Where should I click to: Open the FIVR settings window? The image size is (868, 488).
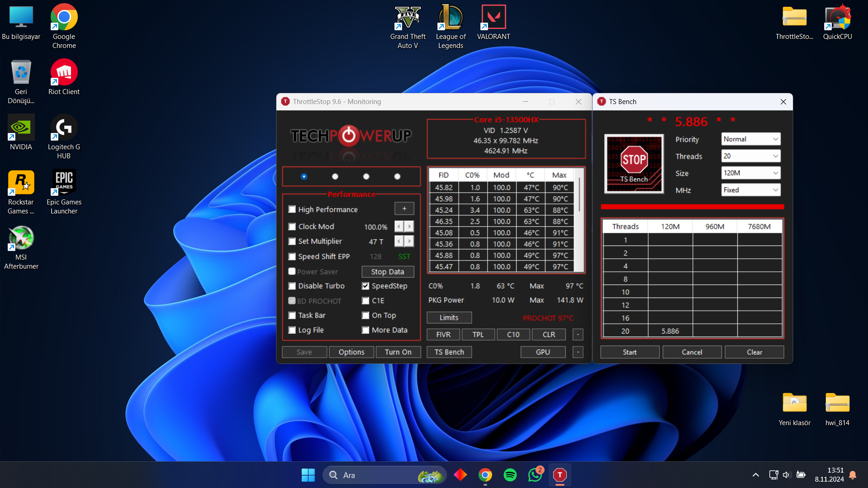(443, 335)
